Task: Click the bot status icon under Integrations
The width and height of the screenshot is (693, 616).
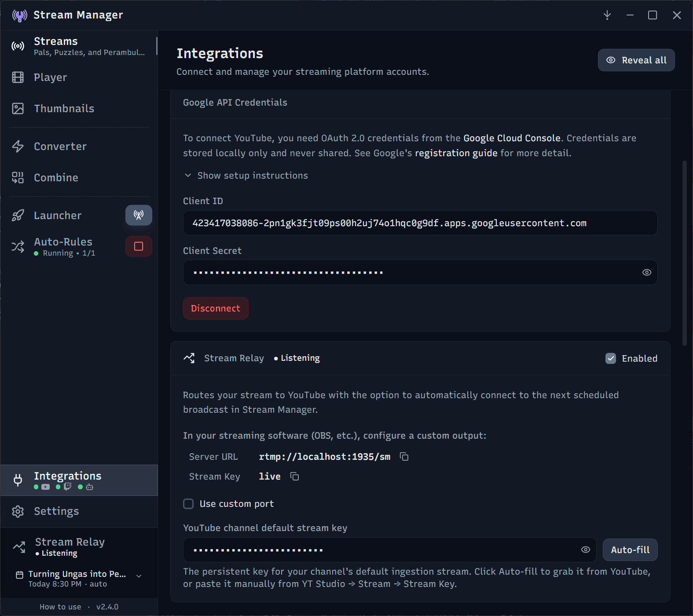Action: pos(90,487)
